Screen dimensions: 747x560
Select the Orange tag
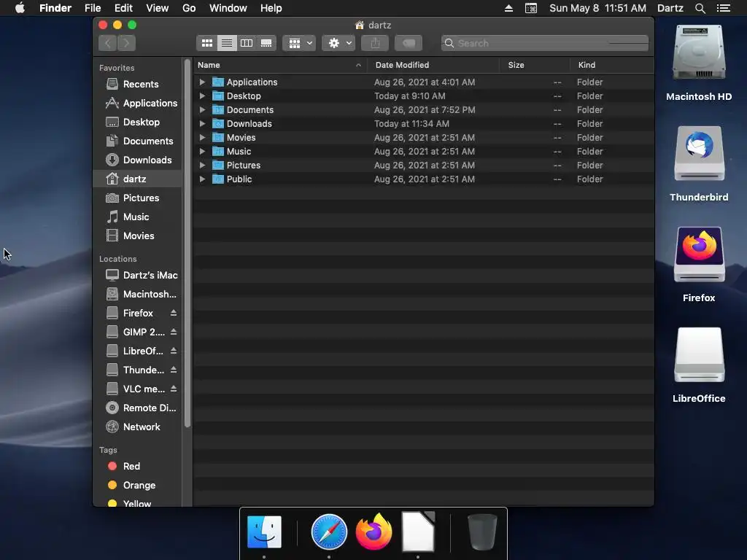pos(138,486)
